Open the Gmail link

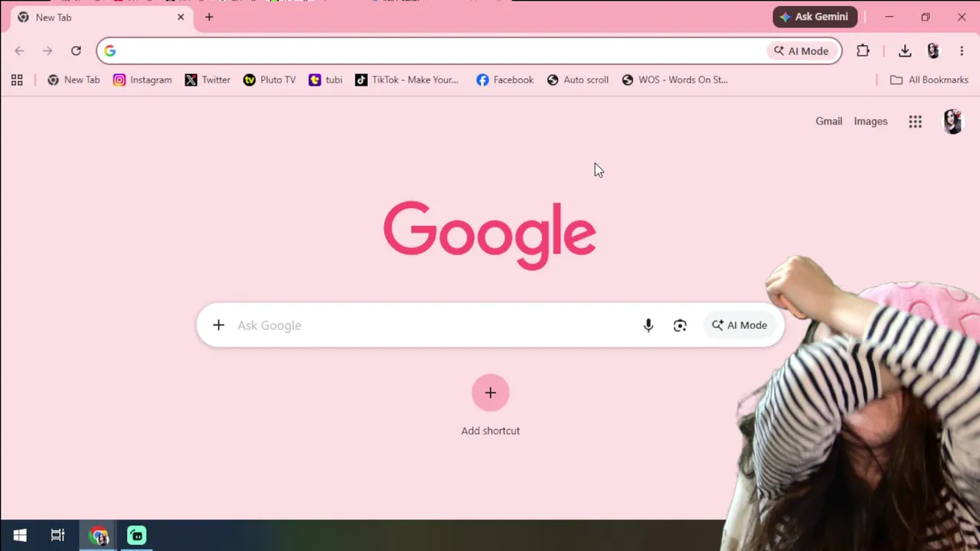(x=828, y=121)
